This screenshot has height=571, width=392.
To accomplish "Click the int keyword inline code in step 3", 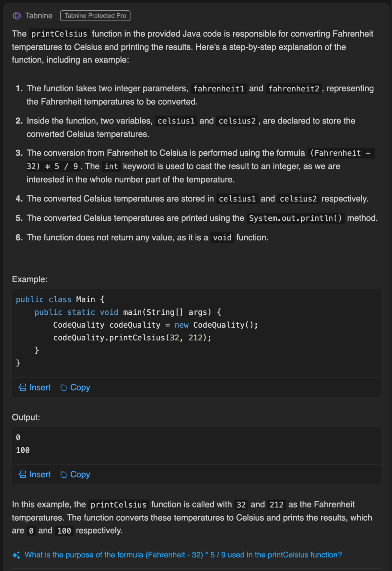I will [111, 167].
